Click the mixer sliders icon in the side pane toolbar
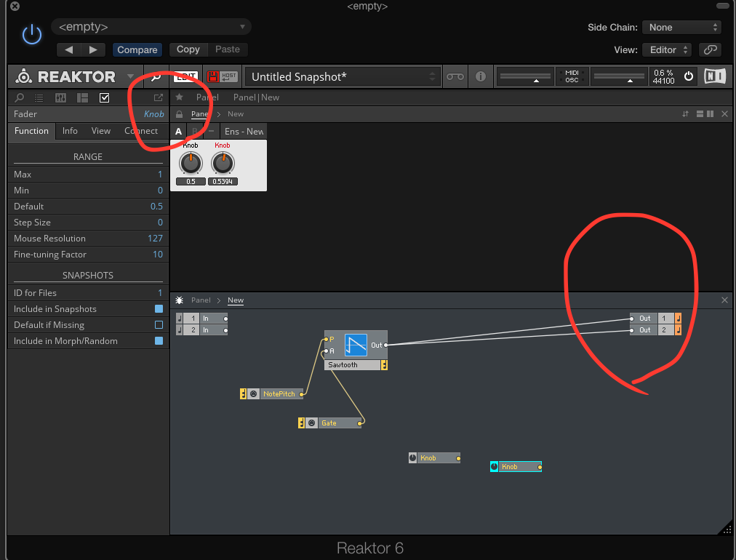 pyautogui.click(x=60, y=97)
